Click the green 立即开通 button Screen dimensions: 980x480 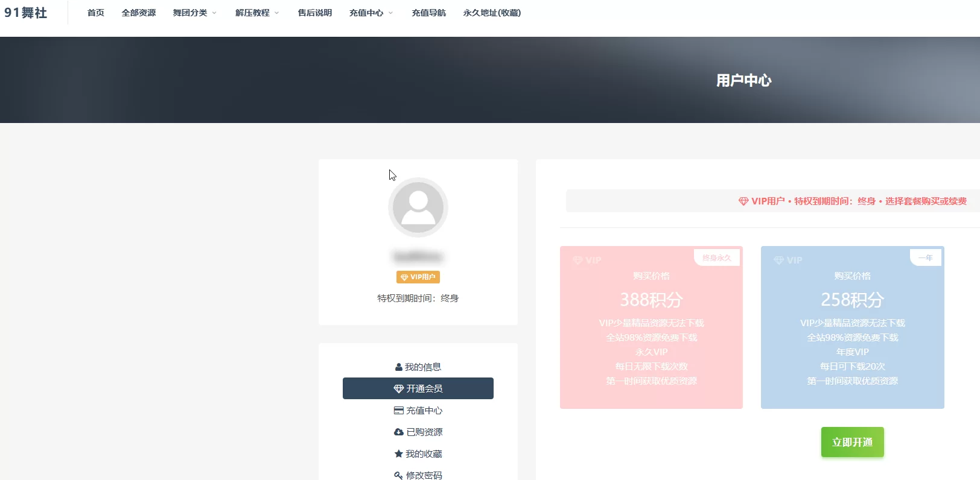click(x=853, y=442)
